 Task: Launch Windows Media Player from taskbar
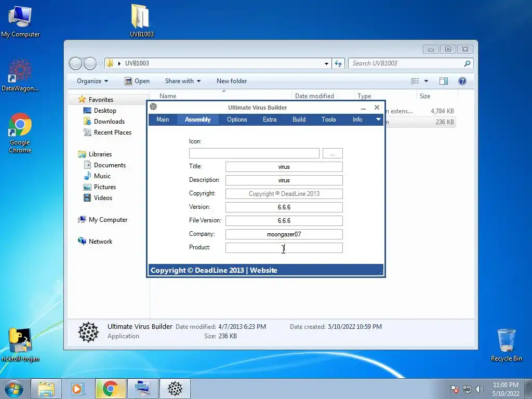(78, 389)
